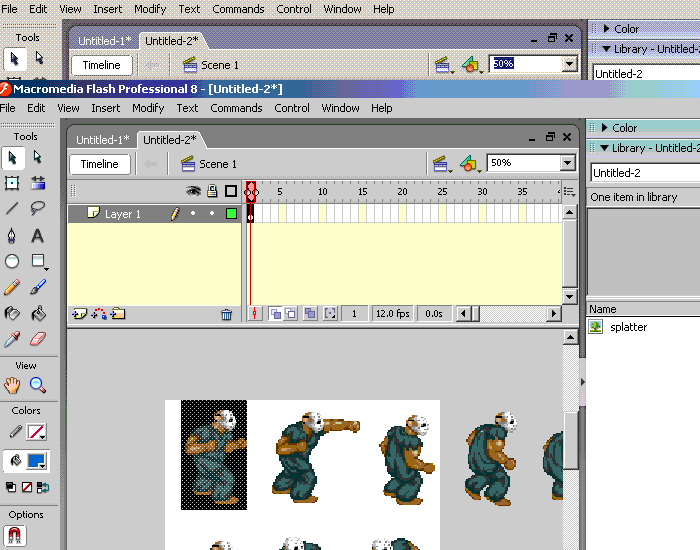Image resolution: width=700 pixels, height=550 pixels.
Task: Expand the Color panel
Action: pos(604,128)
